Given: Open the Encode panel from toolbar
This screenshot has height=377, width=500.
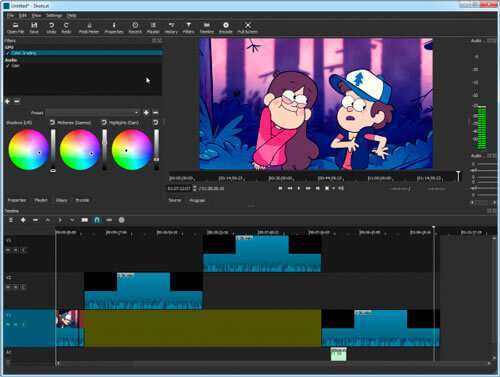Looking at the screenshot, I should [x=226, y=28].
